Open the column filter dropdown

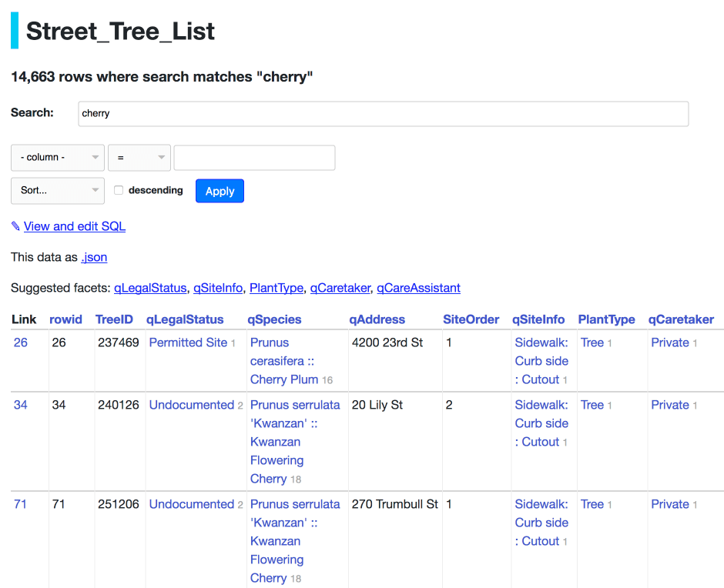58,157
